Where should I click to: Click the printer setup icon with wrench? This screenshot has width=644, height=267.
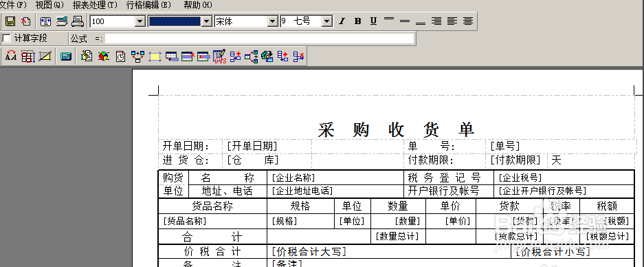[62, 21]
